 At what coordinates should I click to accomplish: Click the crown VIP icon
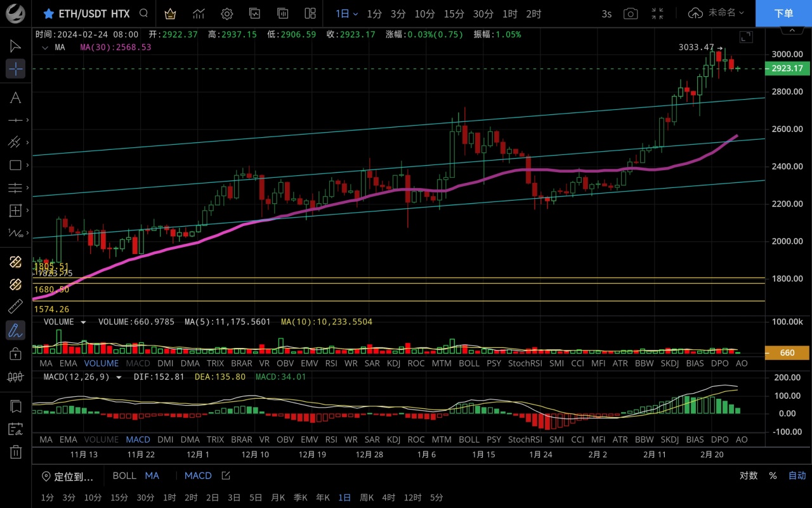pos(170,13)
